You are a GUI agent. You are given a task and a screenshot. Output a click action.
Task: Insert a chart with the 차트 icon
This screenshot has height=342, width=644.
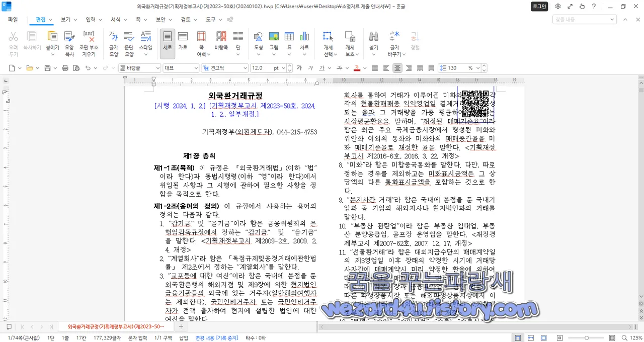coord(304,40)
